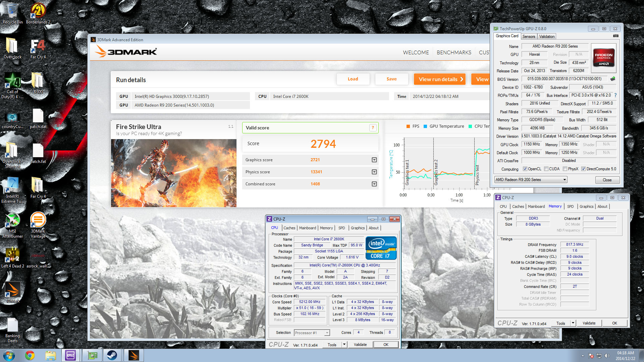This screenshot has width=644, height=362.
Task: Open Tools dropdown arrow in CPU-Z Memory window
Action: (x=573, y=323)
